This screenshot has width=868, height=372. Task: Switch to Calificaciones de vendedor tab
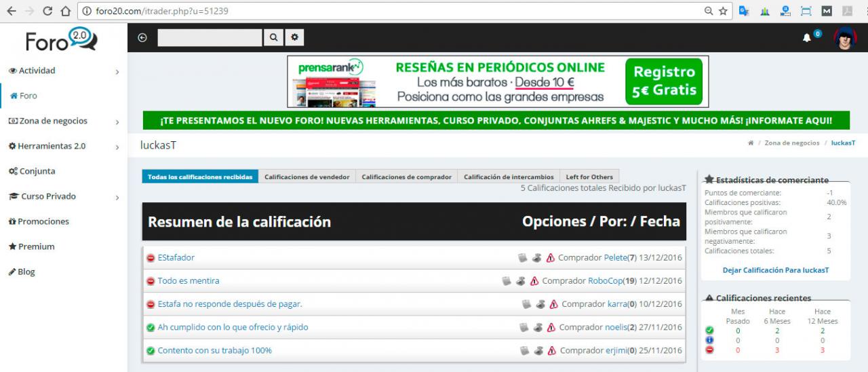[x=307, y=176]
